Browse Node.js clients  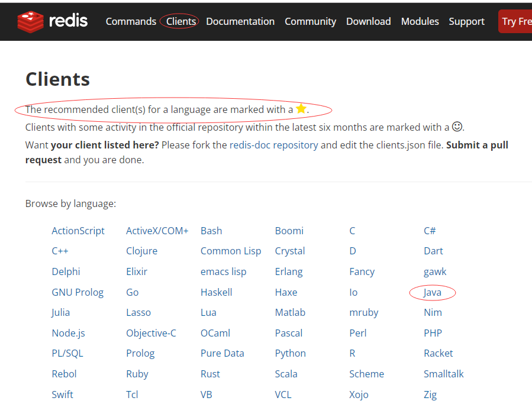click(68, 333)
